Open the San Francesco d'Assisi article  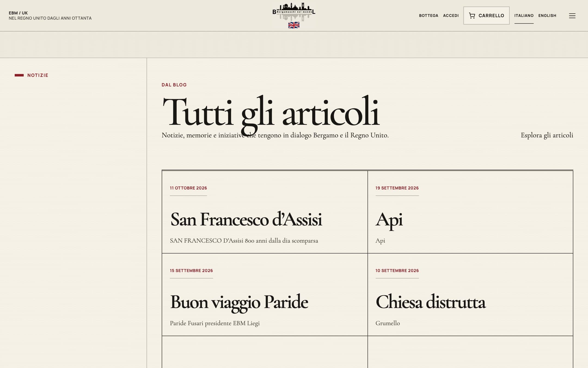tap(246, 219)
